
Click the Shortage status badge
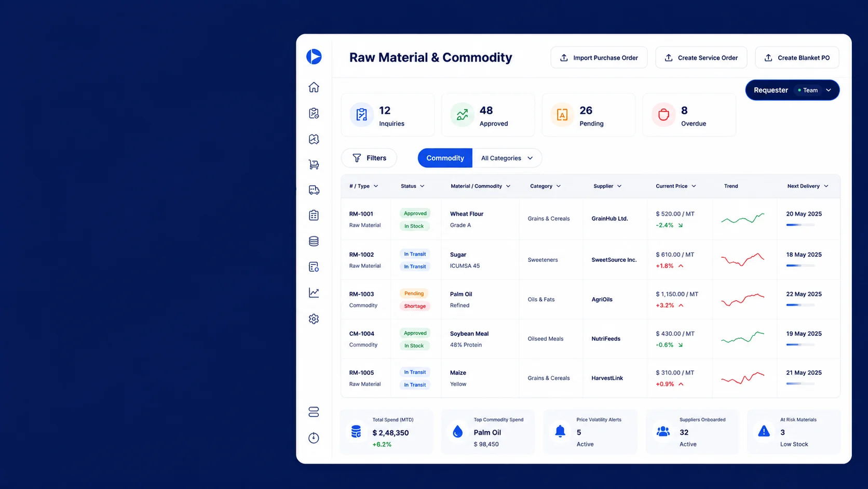point(415,306)
